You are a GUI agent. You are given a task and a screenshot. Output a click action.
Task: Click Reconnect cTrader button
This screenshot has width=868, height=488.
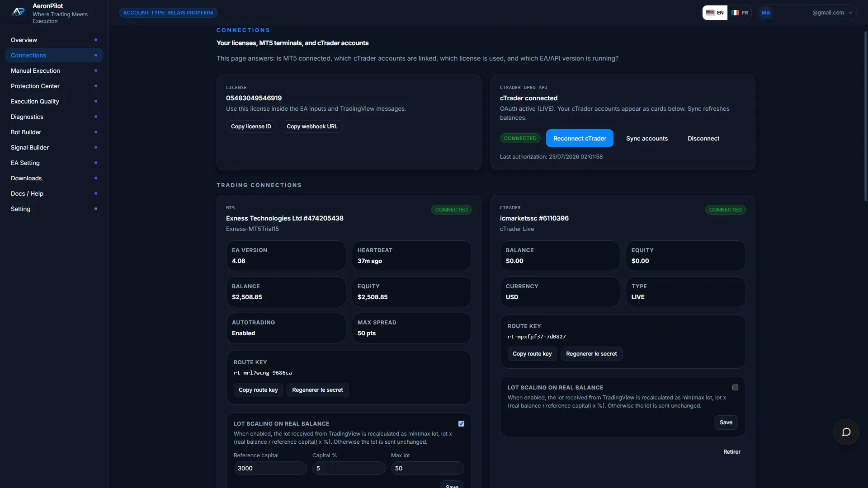coord(580,138)
